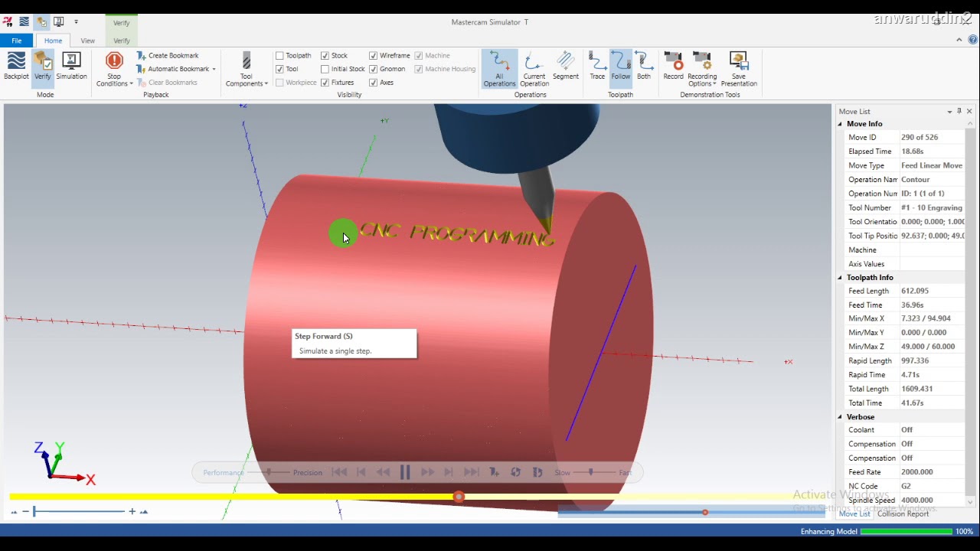Toggle the Fixtures checkbox
The width and height of the screenshot is (980, 551).
tap(325, 83)
